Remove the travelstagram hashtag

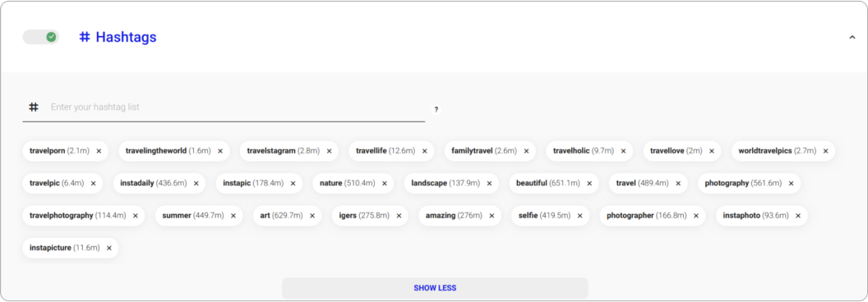coord(329,151)
